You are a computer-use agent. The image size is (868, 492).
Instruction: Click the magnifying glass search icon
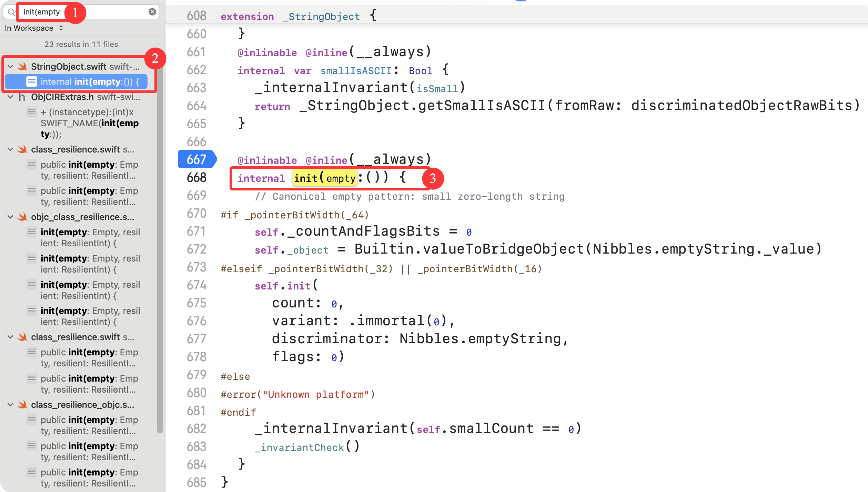tap(11, 12)
